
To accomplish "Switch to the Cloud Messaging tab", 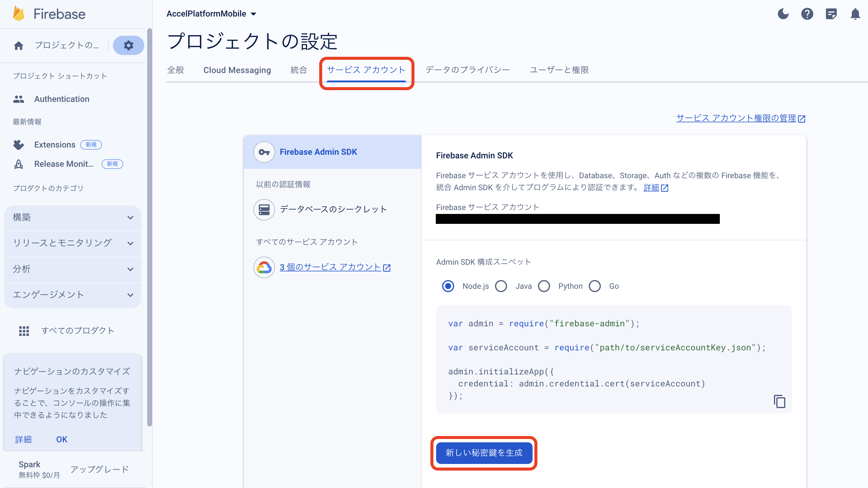I will pos(237,70).
